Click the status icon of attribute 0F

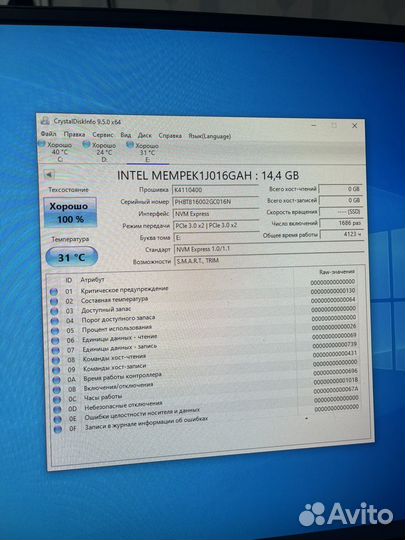point(59,429)
